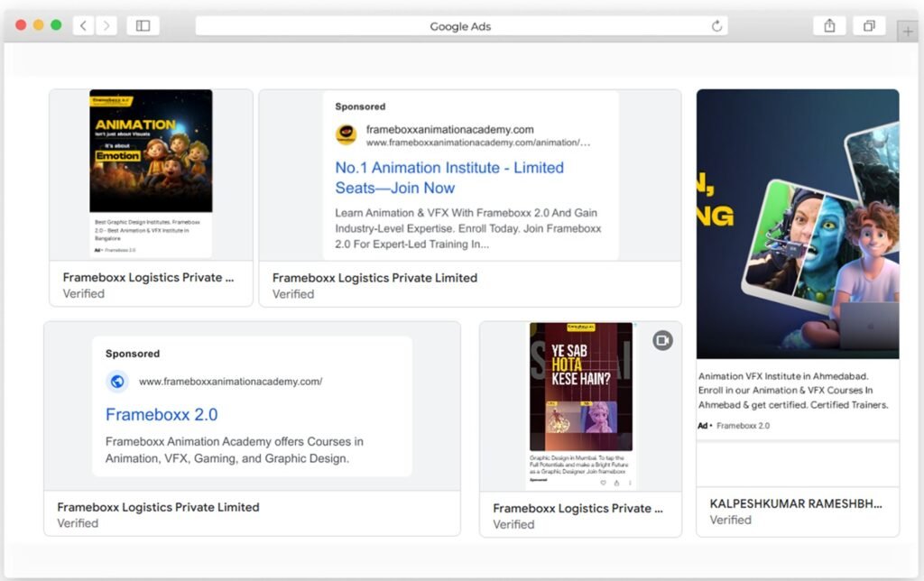Click the Sponsored label above the No.1 Animation Institute ad
The height and width of the screenshot is (581, 924).
(360, 106)
